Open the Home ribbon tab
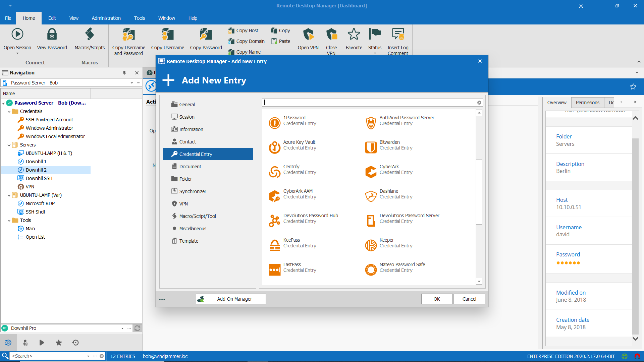 click(x=29, y=18)
